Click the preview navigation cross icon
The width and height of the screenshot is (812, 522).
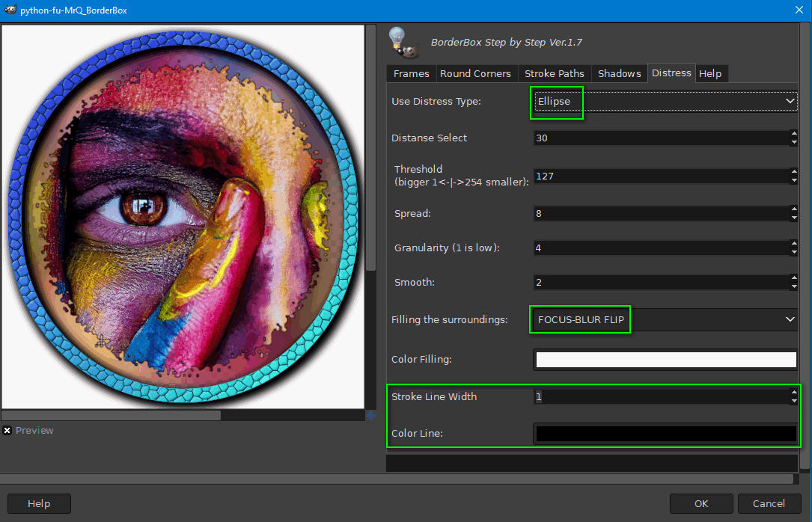(x=370, y=415)
